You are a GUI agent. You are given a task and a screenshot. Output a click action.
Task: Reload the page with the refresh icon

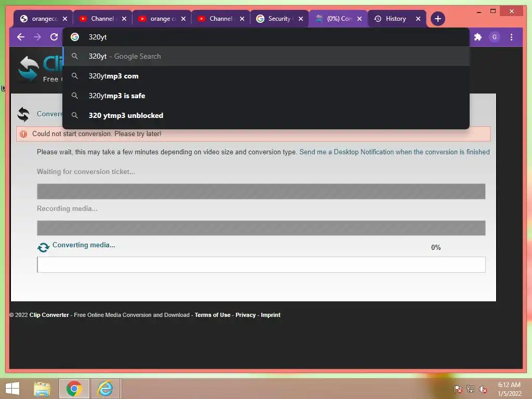[54, 37]
